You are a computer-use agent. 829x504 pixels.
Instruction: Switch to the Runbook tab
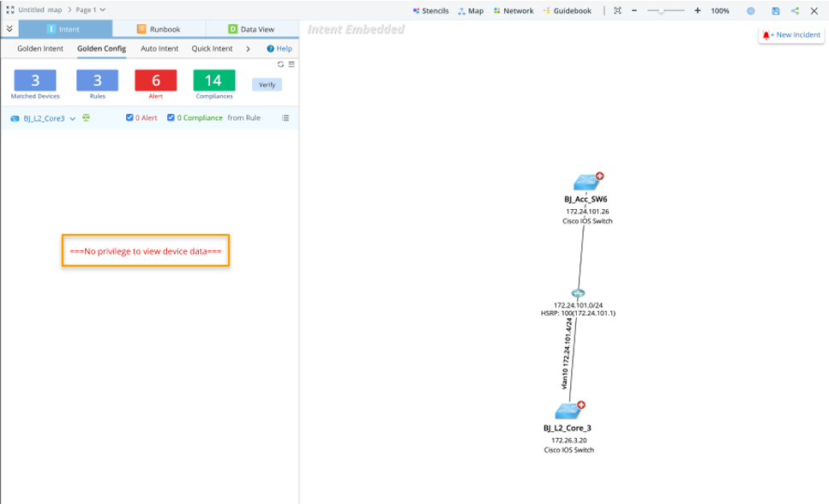[159, 29]
